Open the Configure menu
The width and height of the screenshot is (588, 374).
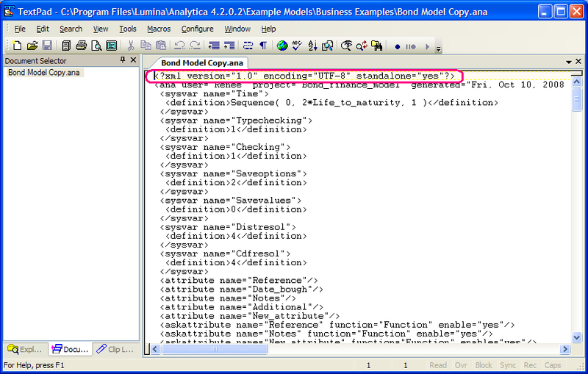197,29
